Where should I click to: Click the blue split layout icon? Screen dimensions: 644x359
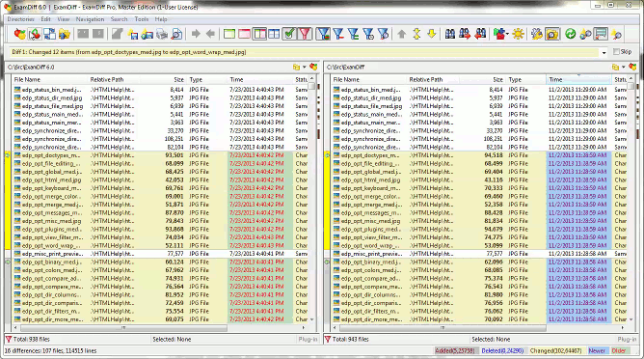click(x=274, y=34)
